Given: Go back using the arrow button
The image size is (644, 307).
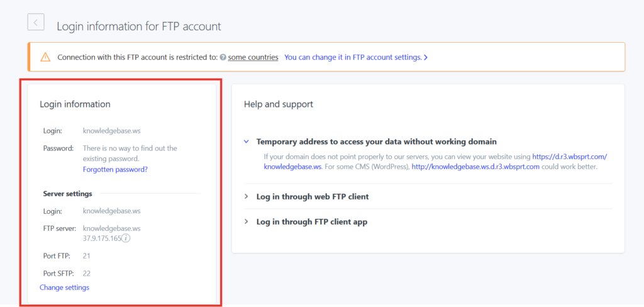Looking at the screenshot, I should click(36, 22).
